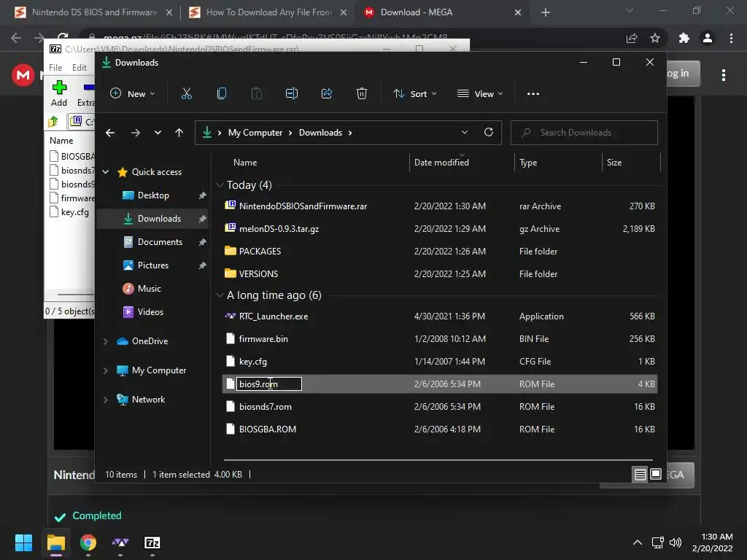Select melonDS-0.9.3.tar.gz file

pos(279,229)
